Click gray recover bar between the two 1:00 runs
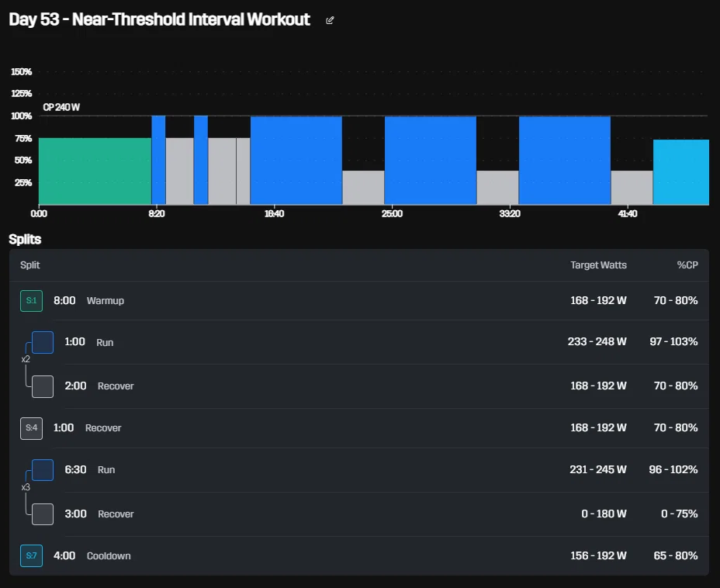This screenshot has height=588, width=720. click(x=179, y=171)
